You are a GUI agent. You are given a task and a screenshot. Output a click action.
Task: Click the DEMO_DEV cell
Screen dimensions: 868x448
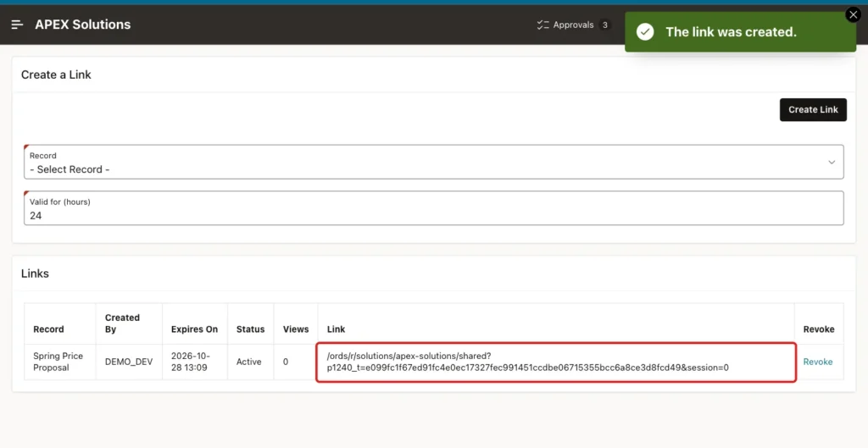point(129,362)
